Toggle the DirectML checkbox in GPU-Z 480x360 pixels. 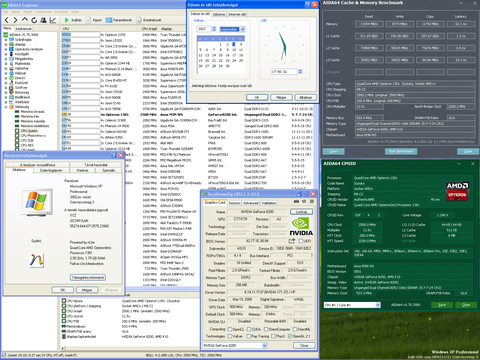[x=294, y=329]
